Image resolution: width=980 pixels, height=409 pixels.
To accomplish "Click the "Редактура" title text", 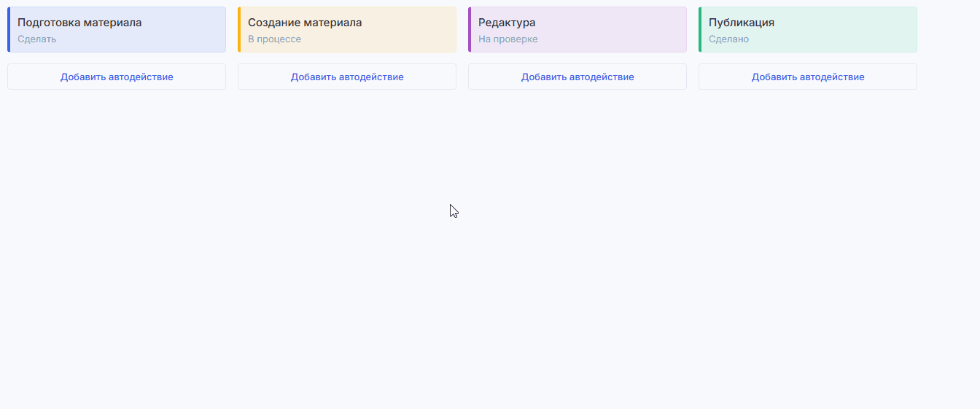I will [507, 23].
